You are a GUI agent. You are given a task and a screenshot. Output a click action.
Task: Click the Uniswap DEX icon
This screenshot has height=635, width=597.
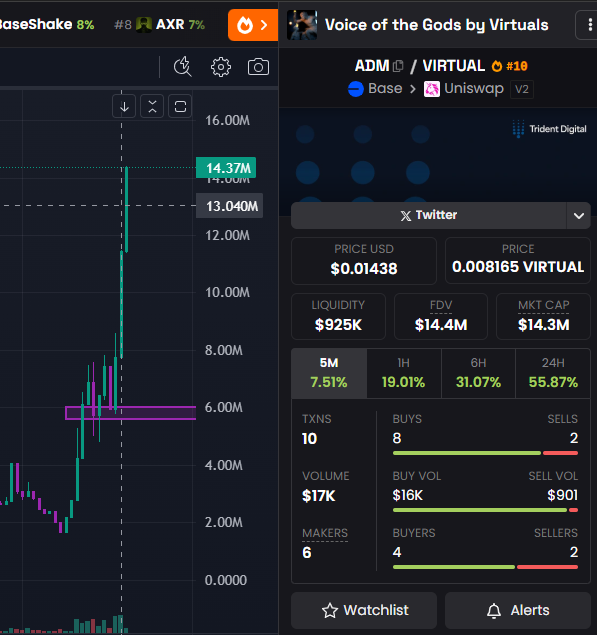tap(432, 89)
